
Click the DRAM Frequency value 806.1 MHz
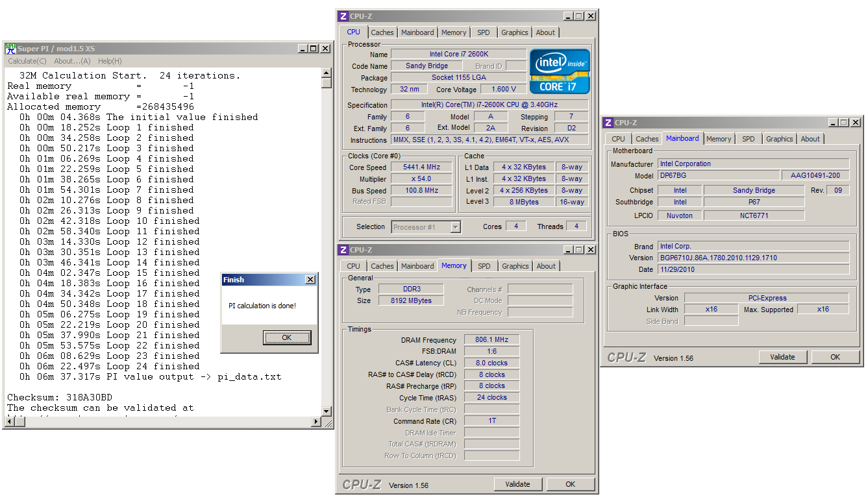click(491, 340)
